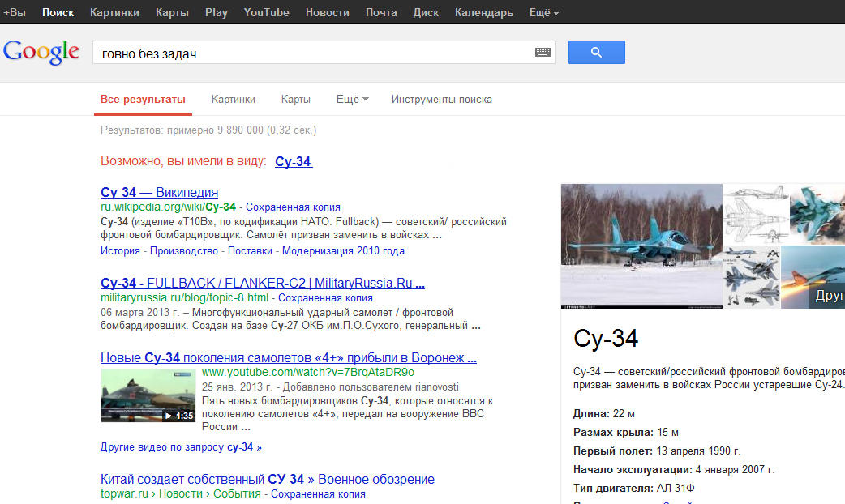The width and height of the screenshot is (845, 504).
Task: Expand the Ещё dropdown in top bar
Action: pos(544,12)
